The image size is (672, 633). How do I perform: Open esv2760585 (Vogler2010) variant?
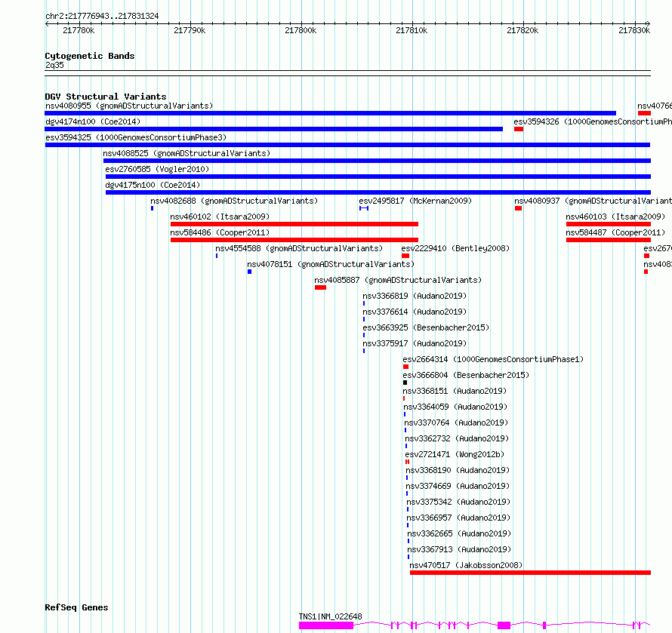pos(157,169)
